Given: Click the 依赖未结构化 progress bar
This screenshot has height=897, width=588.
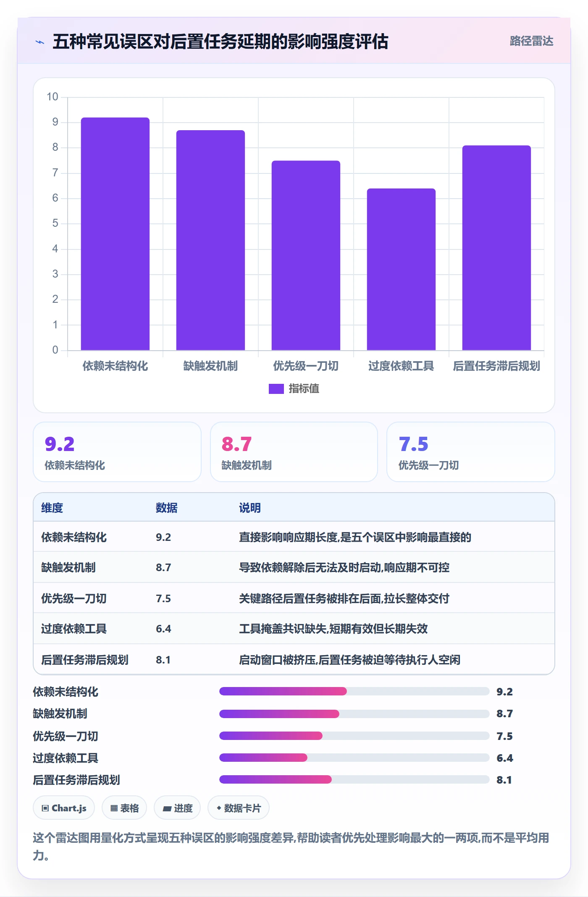Looking at the screenshot, I should pyautogui.click(x=354, y=691).
